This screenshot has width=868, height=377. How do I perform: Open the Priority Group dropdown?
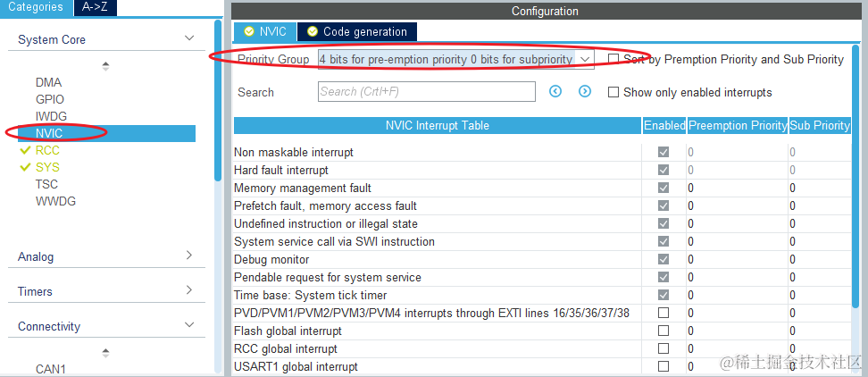click(x=455, y=59)
